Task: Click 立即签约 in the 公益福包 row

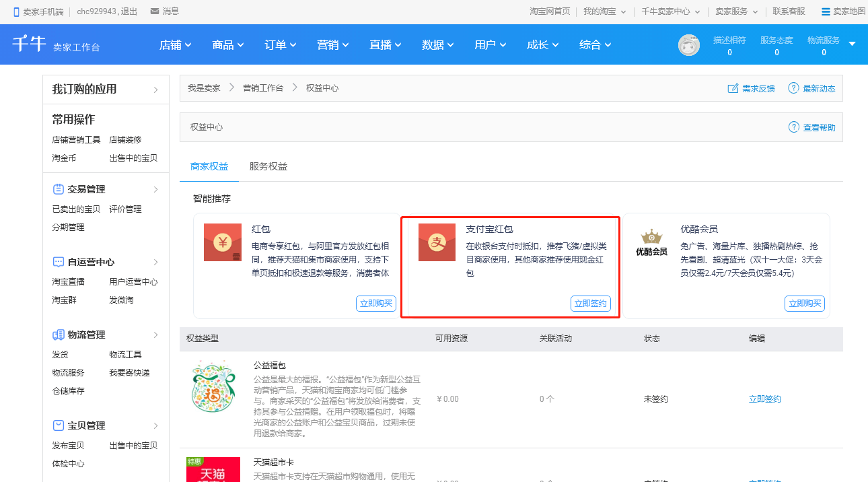Action: [765, 399]
